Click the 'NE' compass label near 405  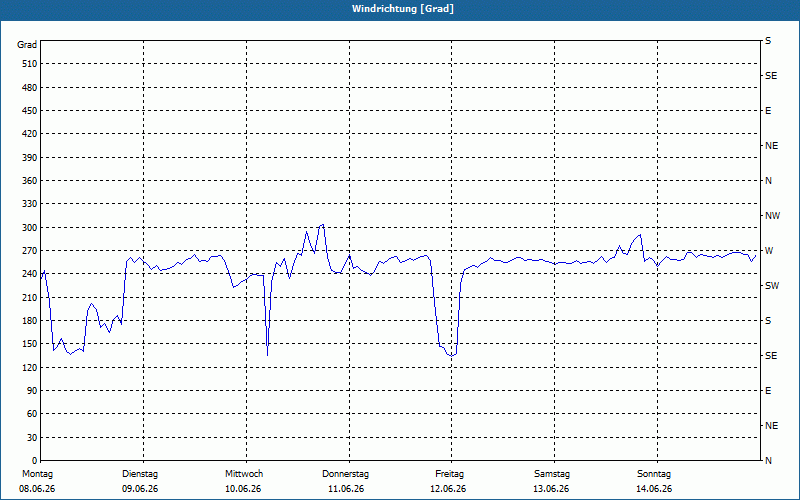click(771, 146)
